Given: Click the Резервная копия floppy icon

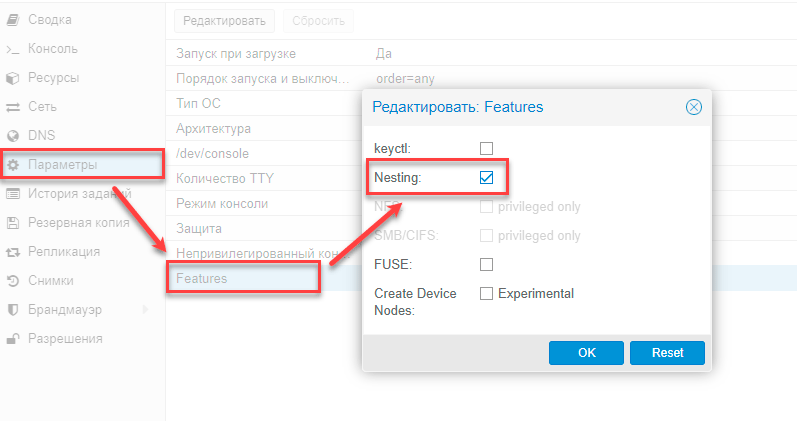Looking at the screenshot, I should click(x=13, y=223).
